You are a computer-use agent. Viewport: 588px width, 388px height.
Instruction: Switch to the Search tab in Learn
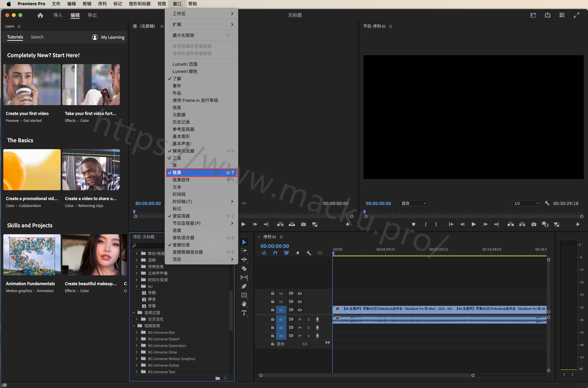click(x=37, y=37)
